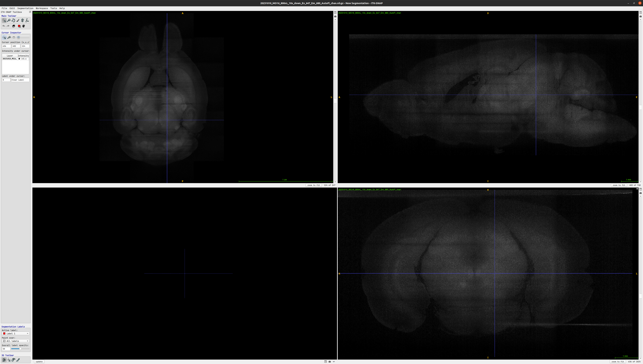Select the 3D spray can tool
The height and width of the screenshot is (364, 643).
click(13, 360)
